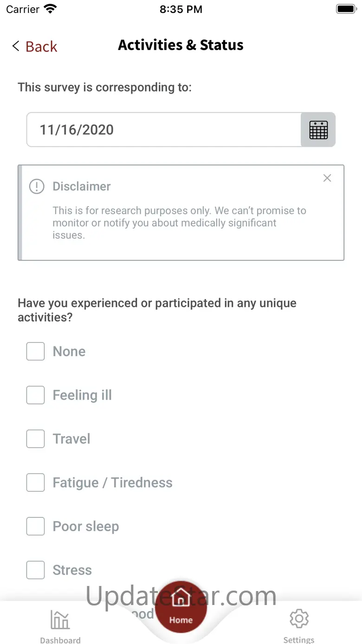Go to Home via the red house icon
This screenshot has height=644, width=362.
(181, 598)
